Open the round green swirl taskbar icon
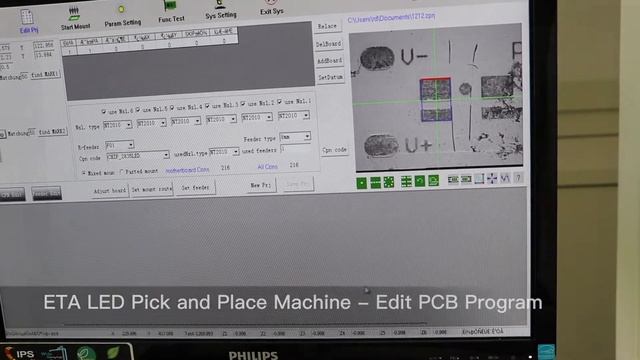The image size is (640, 360). [86, 353]
